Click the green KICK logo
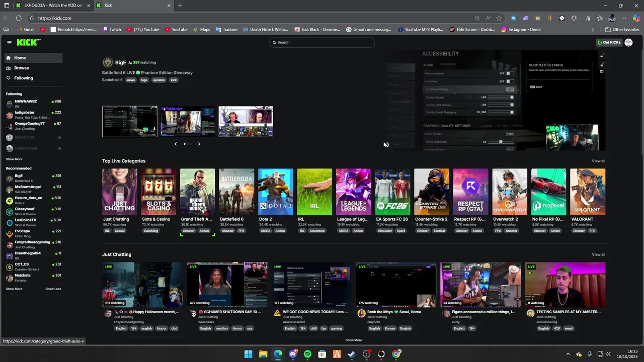Image resolution: width=644 pixels, height=362 pixels. click(28, 42)
